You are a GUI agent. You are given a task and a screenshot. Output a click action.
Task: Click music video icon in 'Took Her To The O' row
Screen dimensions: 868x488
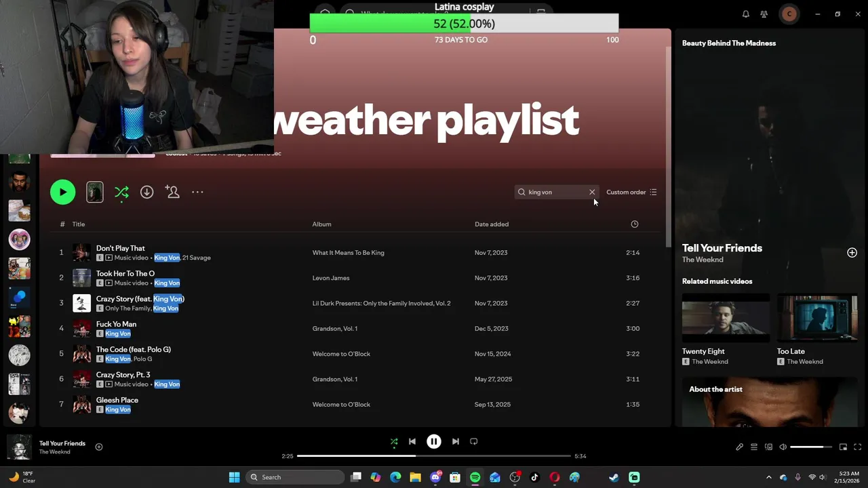[109, 283]
